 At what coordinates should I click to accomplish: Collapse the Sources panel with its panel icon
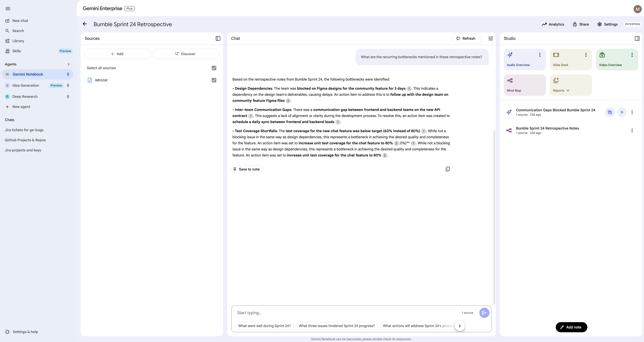coord(218,38)
